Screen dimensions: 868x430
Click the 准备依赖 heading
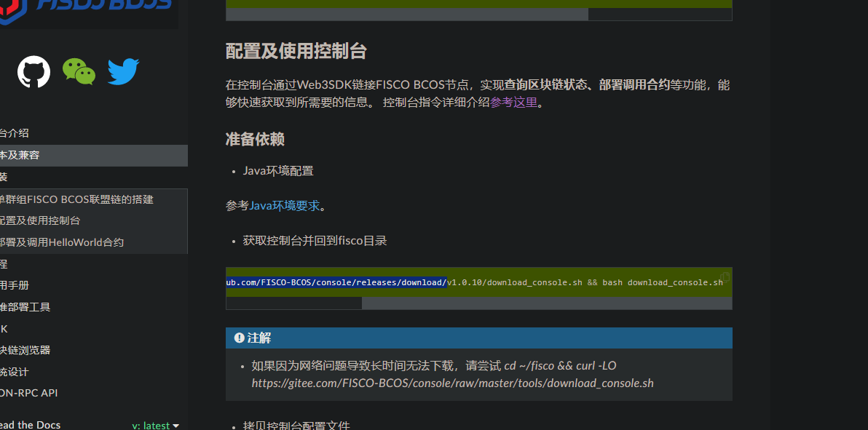coord(255,139)
